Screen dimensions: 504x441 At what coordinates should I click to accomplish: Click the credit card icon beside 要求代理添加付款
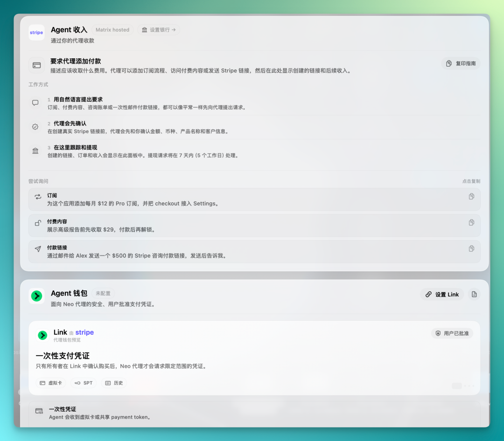point(37,65)
